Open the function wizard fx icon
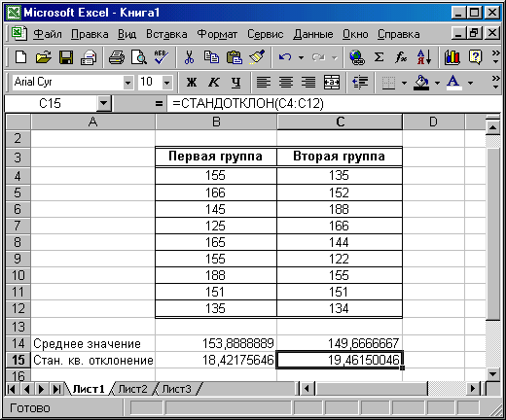Viewport: 506px width, 420px height. 401,57
